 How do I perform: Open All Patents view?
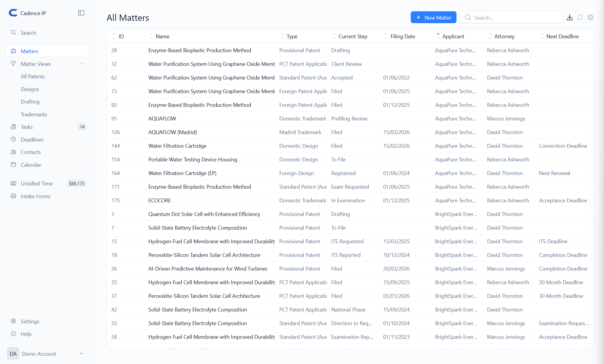(33, 76)
